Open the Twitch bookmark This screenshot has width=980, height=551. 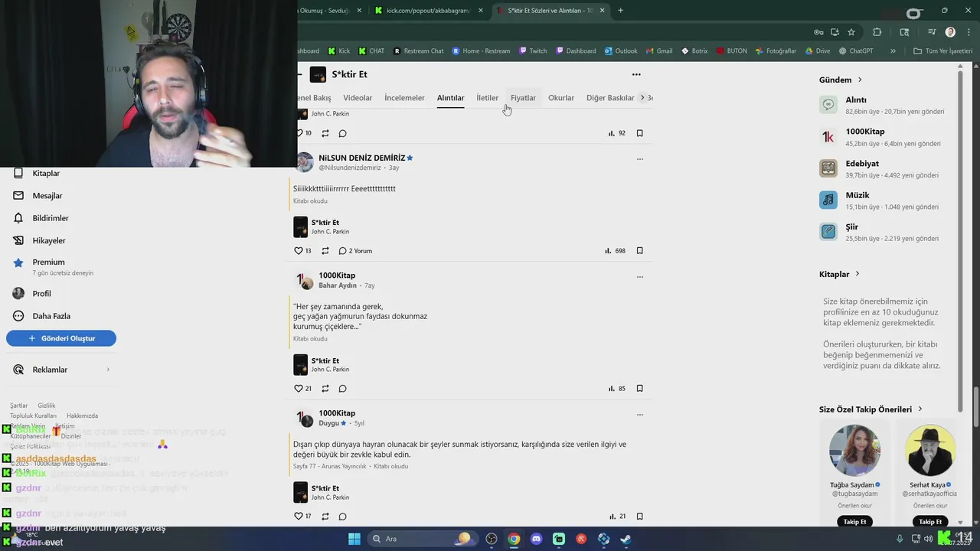click(533, 51)
